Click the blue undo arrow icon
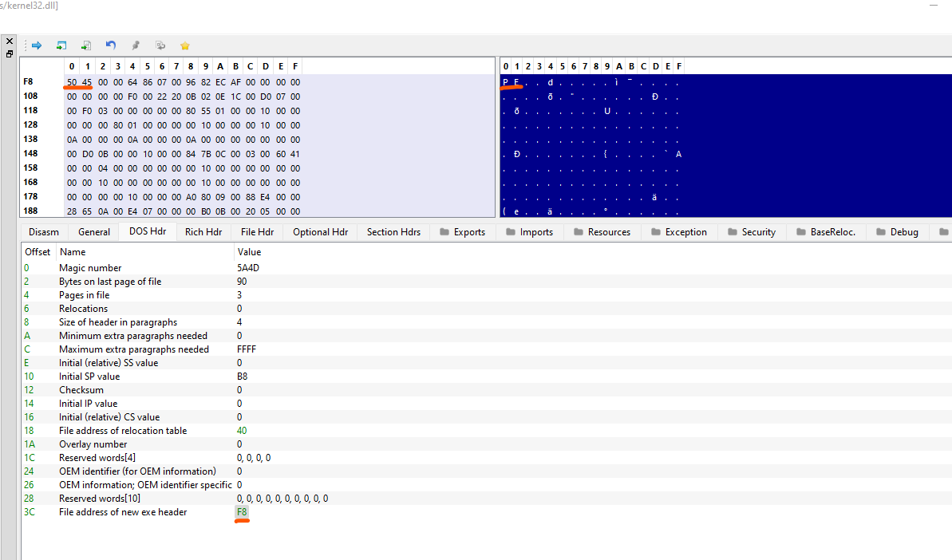Image resolution: width=952 pixels, height=560 pixels. click(x=110, y=45)
